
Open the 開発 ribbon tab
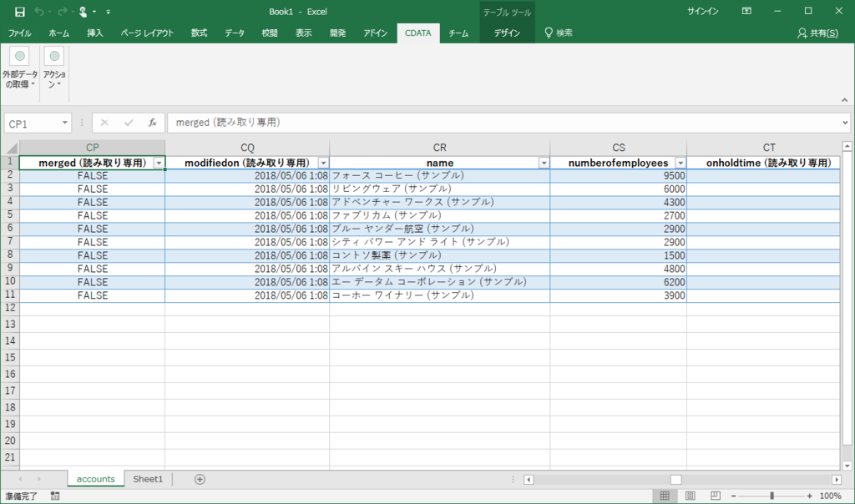(x=337, y=33)
